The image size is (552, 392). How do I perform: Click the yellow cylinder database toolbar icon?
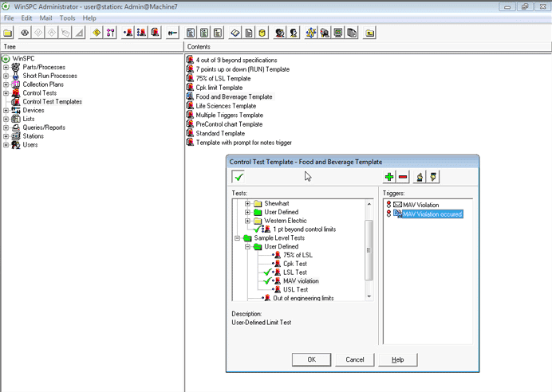pyautogui.click(x=262, y=33)
